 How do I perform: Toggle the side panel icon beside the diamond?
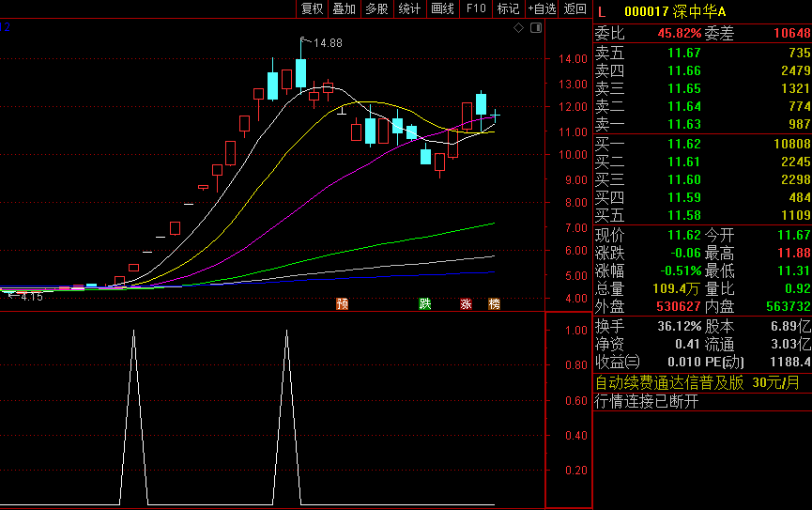(x=535, y=28)
